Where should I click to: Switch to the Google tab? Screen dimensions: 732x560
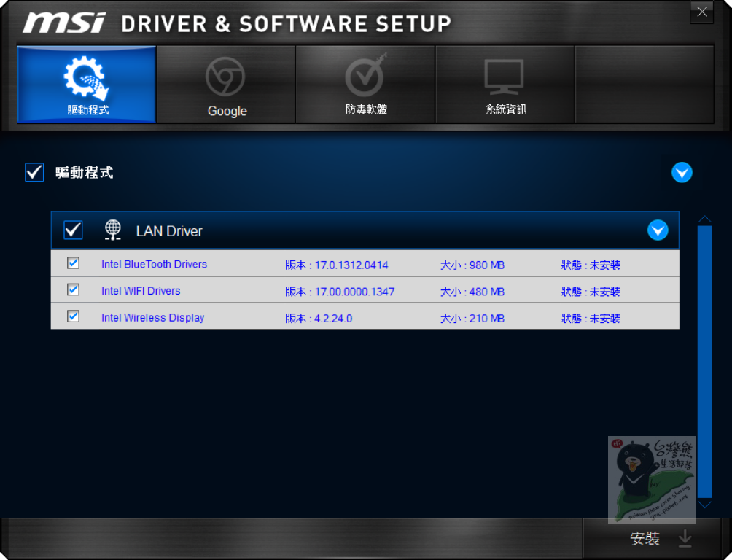tap(226, 85)
